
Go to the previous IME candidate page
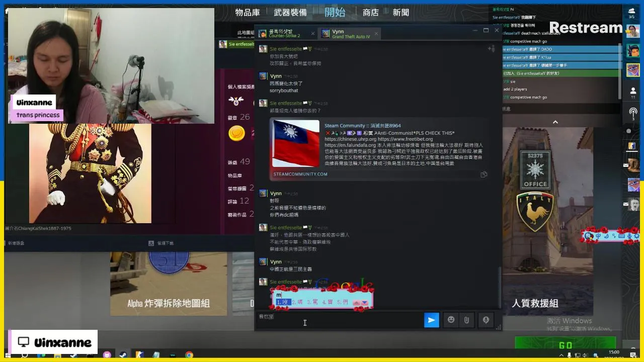[x=356, y=303]
